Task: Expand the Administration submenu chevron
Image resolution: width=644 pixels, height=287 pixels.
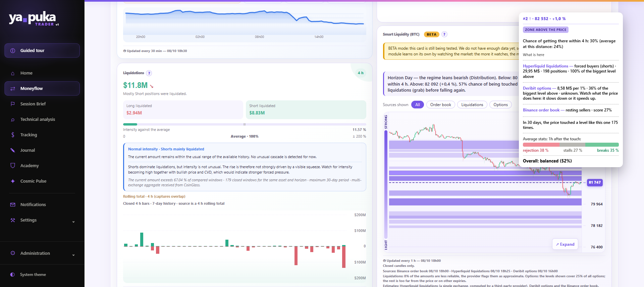Action: tap(73, 255)
